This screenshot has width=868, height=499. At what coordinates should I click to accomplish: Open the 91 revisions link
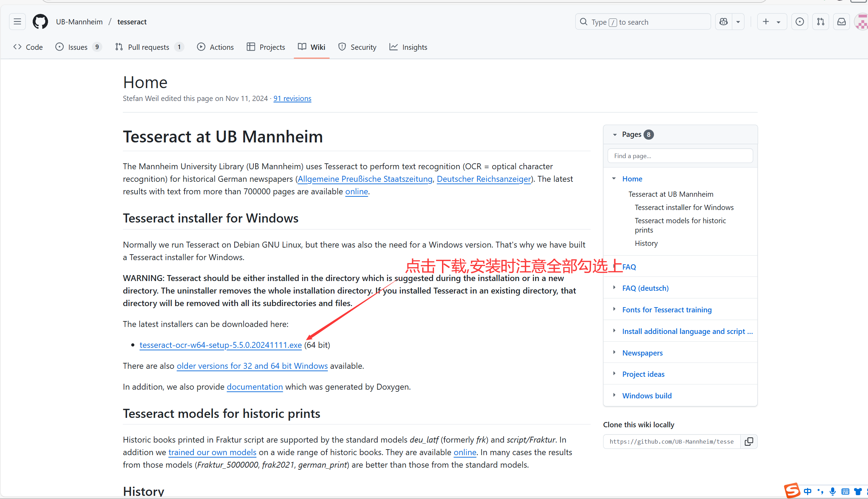click(292, 99)
